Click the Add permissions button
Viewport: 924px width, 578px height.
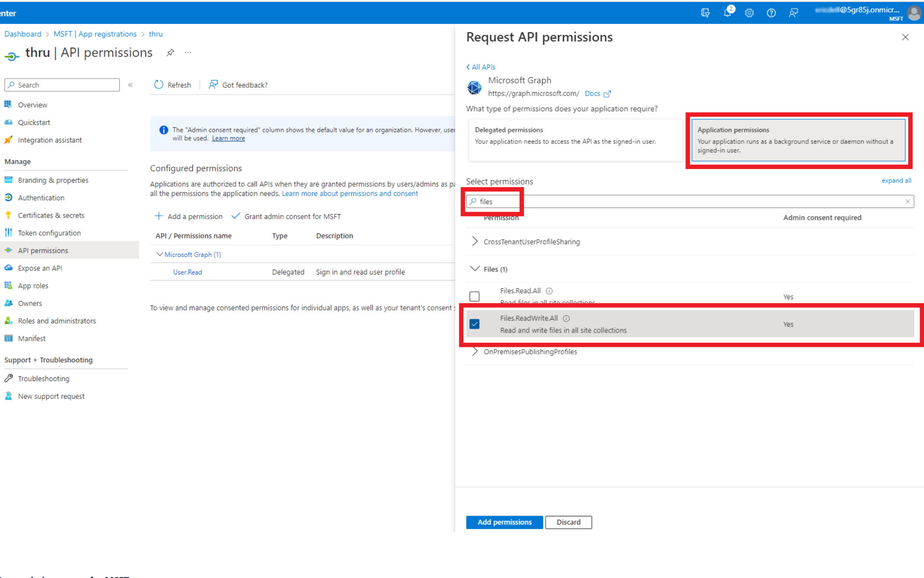click(504, 522)
